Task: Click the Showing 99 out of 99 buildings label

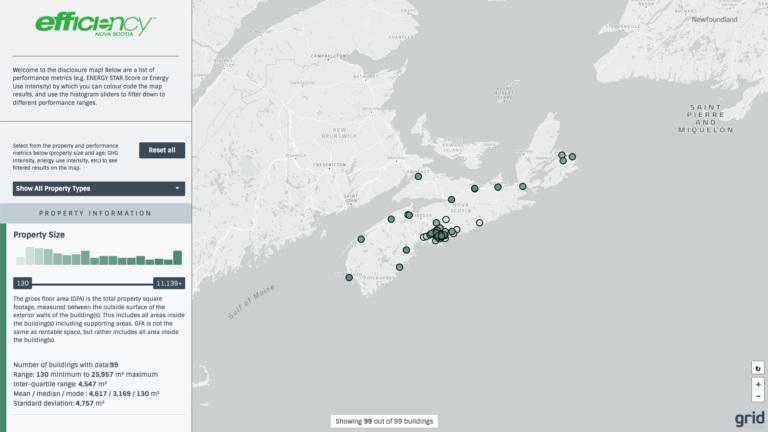Action: 384,422
